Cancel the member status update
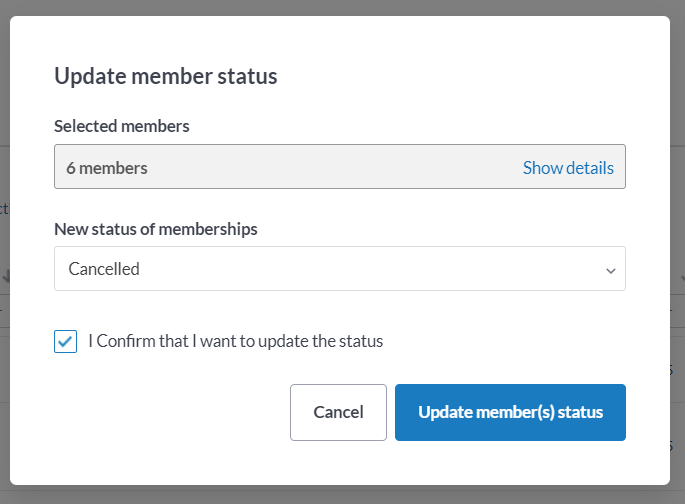Viewport: 685px width, 504px height. 338,412
